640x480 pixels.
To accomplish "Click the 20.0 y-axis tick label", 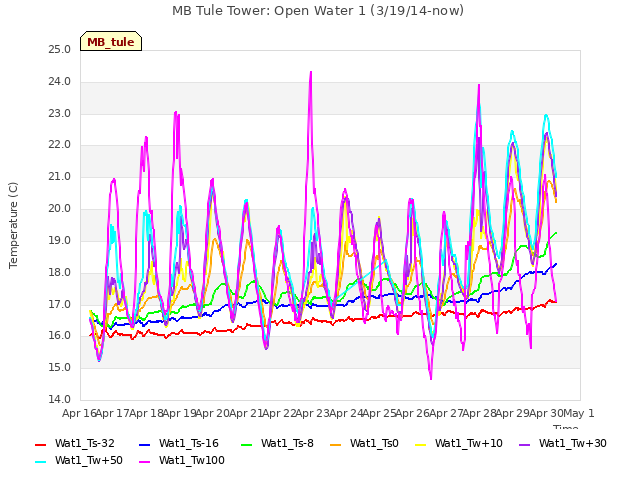I will click(x=60, y=209).
